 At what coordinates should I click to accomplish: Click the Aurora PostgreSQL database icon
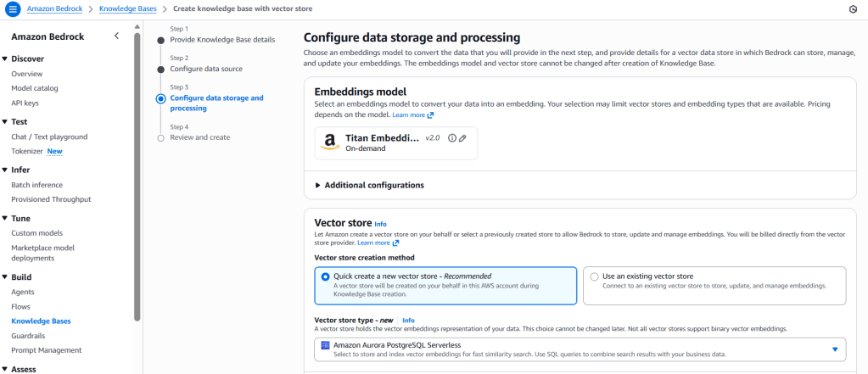326,344
